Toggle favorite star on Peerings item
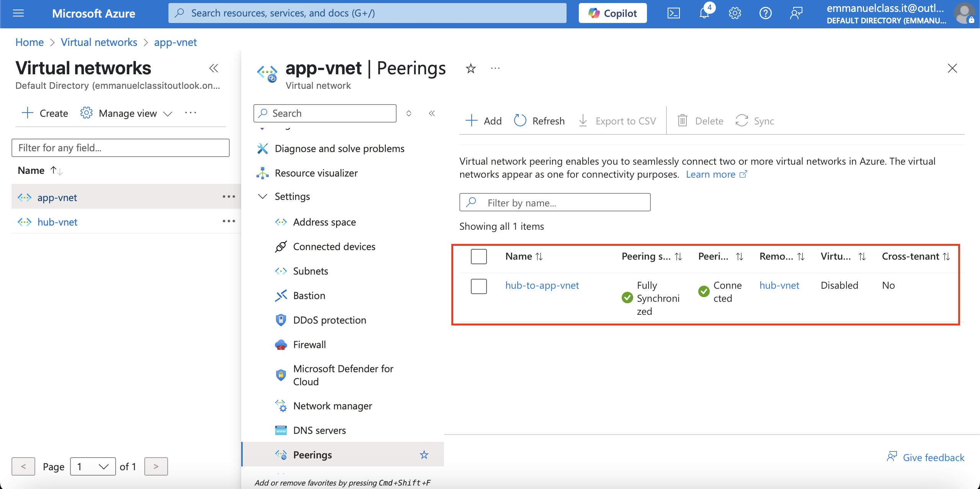 (424, 455)
